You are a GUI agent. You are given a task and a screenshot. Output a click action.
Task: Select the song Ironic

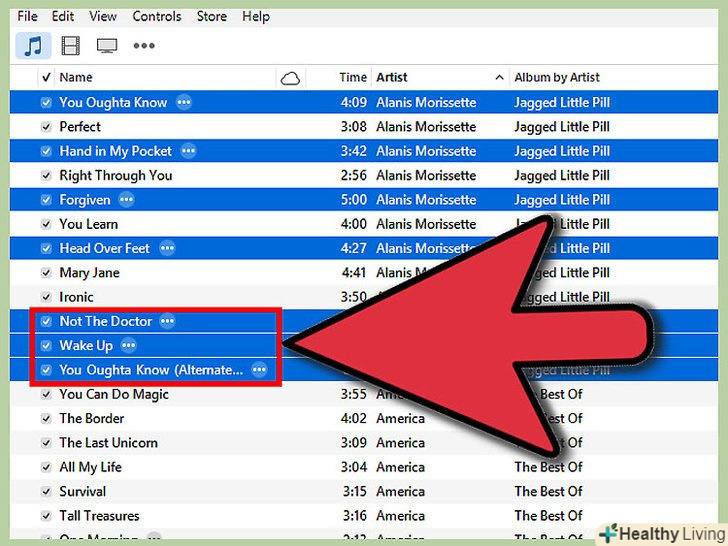point(76,297)
